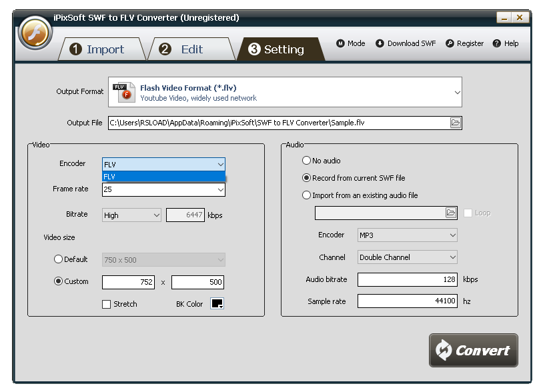
Task: Click the Register key icon
Action: (x=450, y=43)
